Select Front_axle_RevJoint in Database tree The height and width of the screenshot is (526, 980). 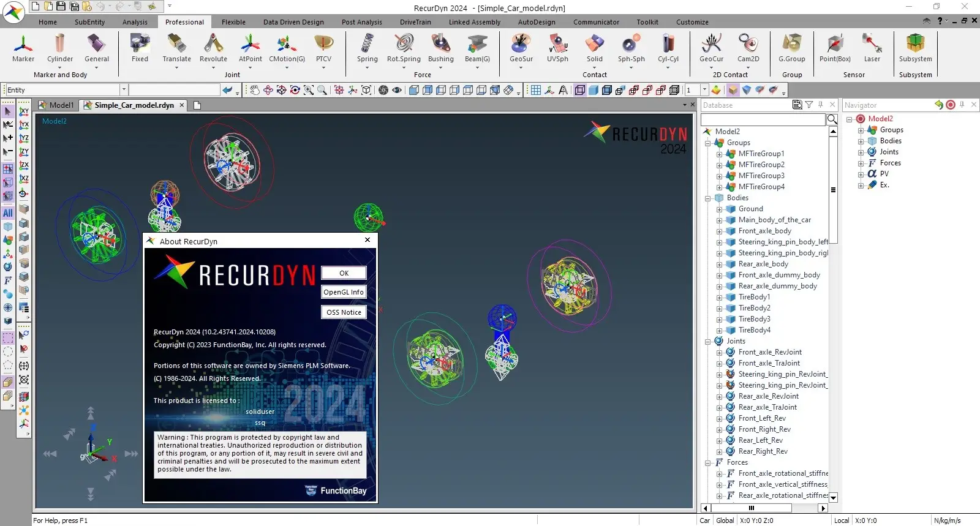pyautogui.click(x=770, y=352)
